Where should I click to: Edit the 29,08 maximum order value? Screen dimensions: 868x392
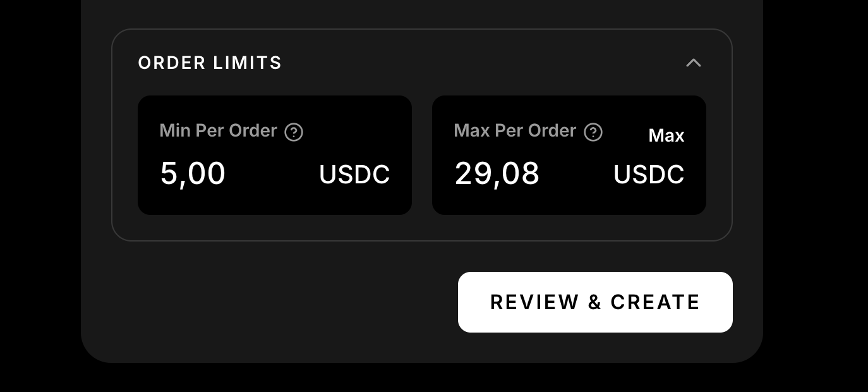tap(497, 173)
